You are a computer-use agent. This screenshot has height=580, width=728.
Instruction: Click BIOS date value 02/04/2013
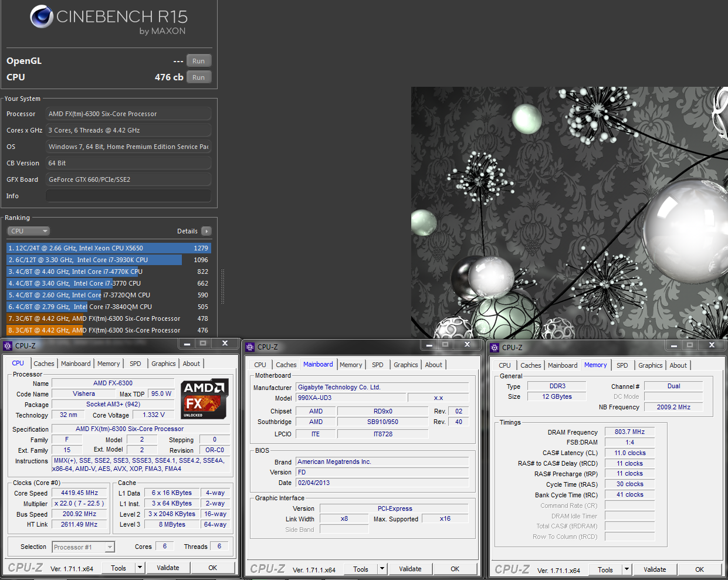pyautogui.click(x=382, y=483)
